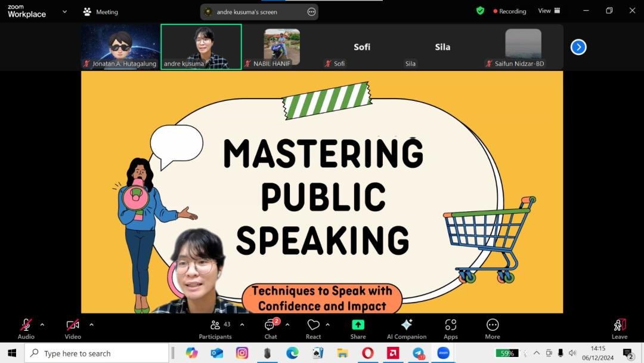Click the green Share screen button

358,328
